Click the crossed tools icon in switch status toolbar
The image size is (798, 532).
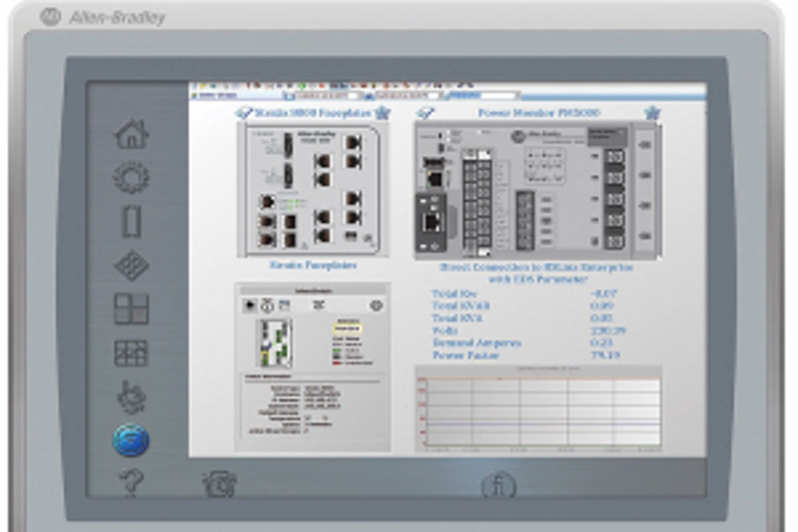pyautogui.click(x=319, y=305)
